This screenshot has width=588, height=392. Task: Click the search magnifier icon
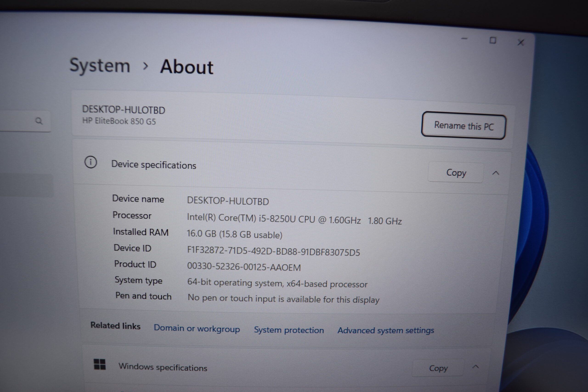coord(39,121)
